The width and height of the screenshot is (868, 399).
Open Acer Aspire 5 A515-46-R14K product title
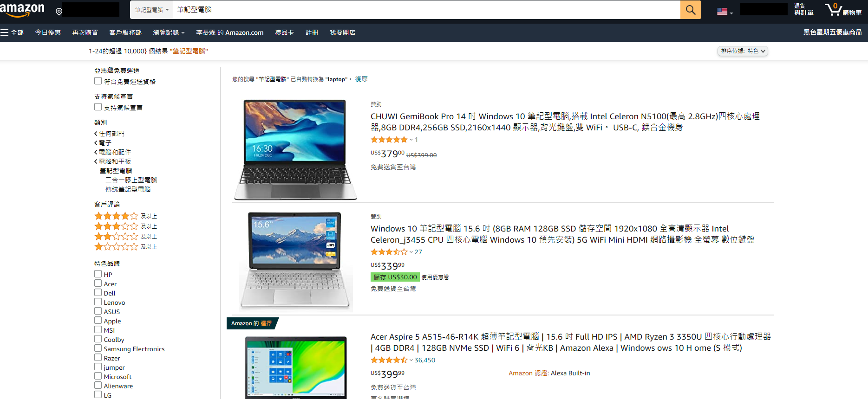coord(570,342)
